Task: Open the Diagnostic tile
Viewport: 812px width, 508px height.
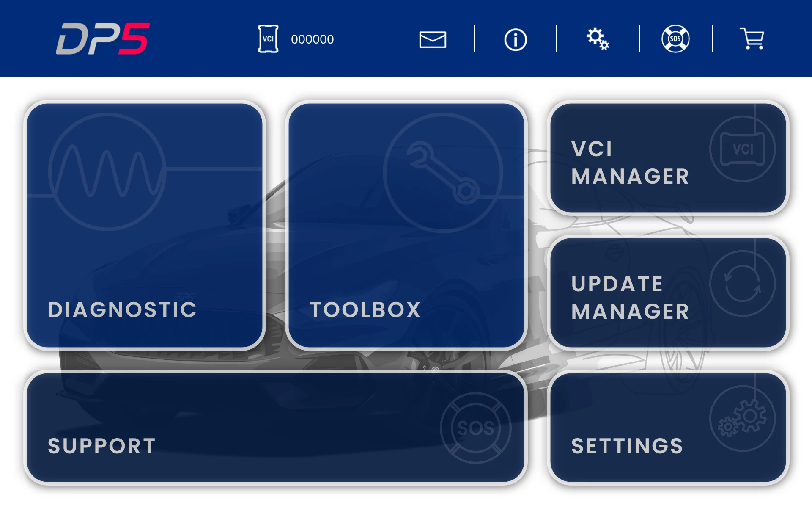Action: 145,226
